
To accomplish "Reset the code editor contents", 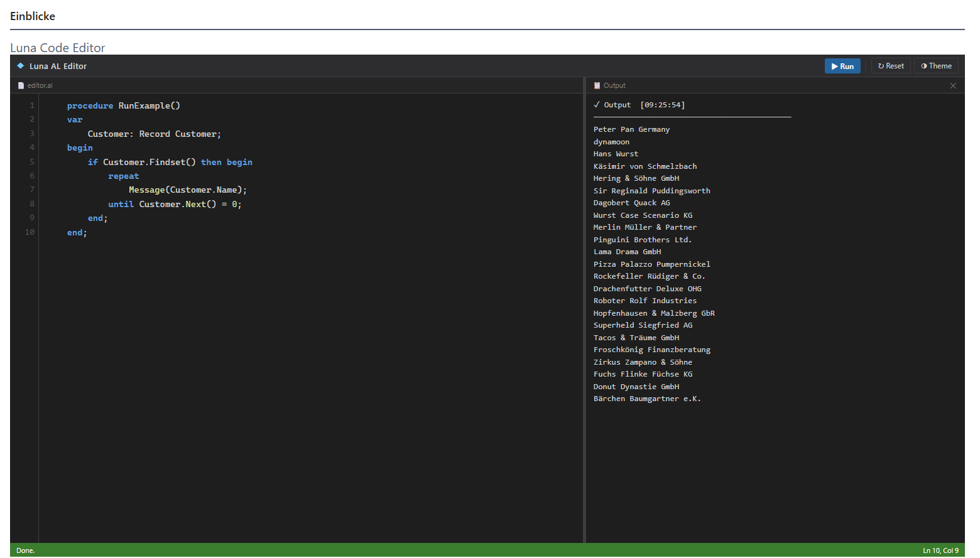I will (890, 65).
